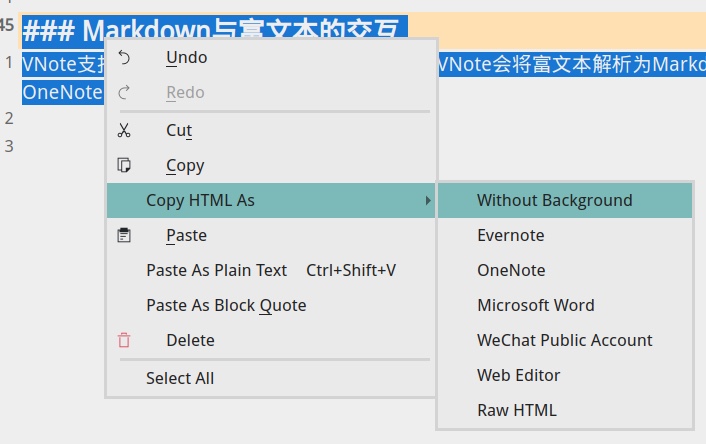Screen dimensions: 706x444
Task: Expand the Copy HTML As submenu arrow
Action: [x=428, y=201]
